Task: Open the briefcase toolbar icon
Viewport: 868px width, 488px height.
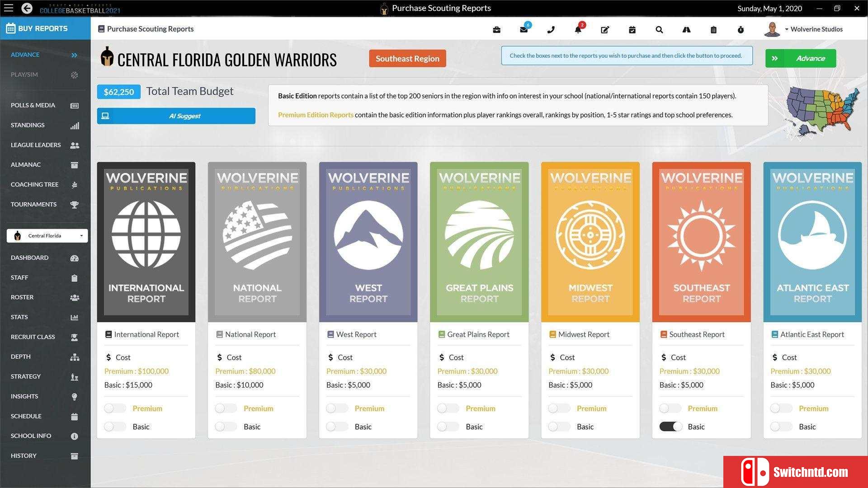Action: click(x=496, y=30)
